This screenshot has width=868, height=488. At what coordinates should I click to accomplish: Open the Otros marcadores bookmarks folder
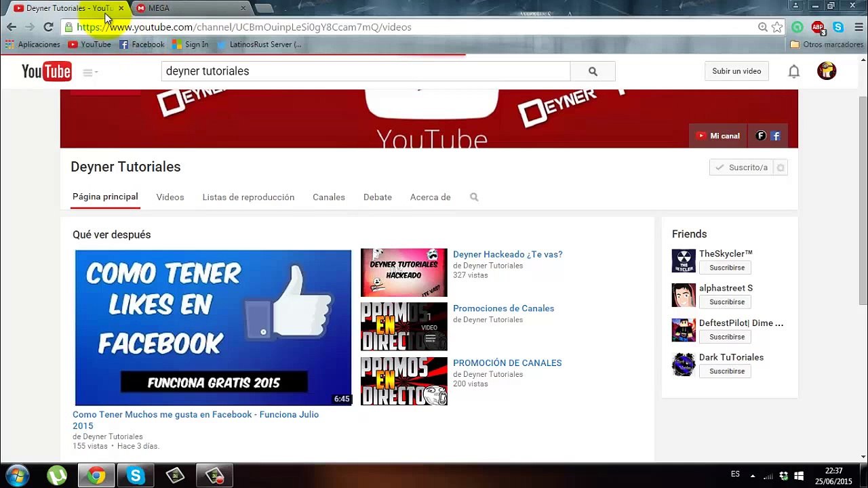(827, 45)
